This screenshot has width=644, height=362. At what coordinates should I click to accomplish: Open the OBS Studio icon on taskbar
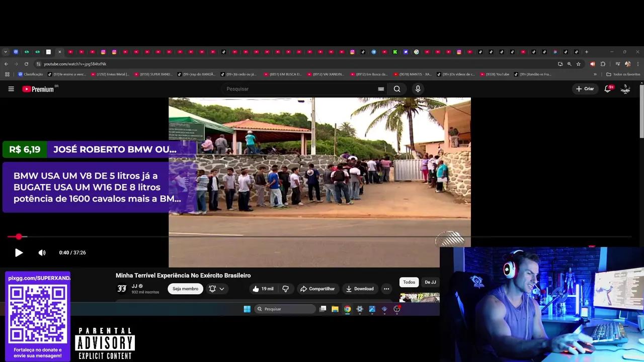(x=397, y=309)
